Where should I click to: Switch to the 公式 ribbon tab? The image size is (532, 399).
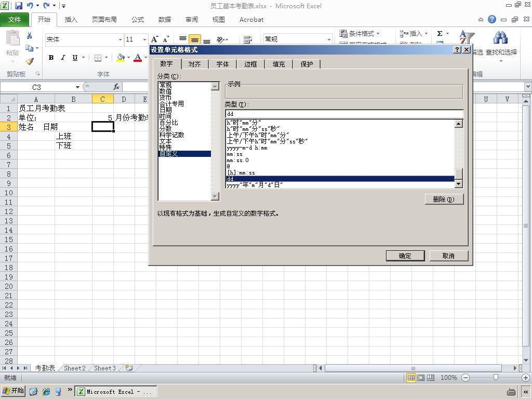coord(138,20)
